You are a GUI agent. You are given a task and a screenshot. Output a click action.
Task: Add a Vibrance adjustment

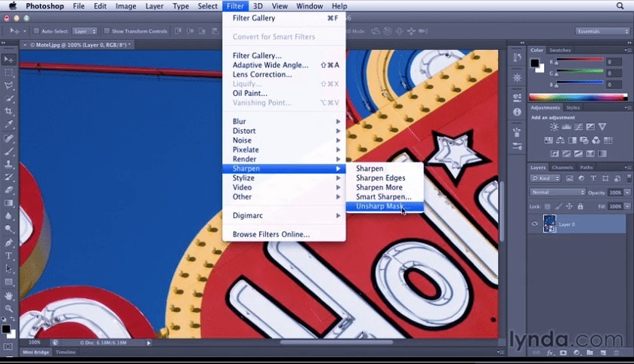pyautogui.click(x=602, y=127)
